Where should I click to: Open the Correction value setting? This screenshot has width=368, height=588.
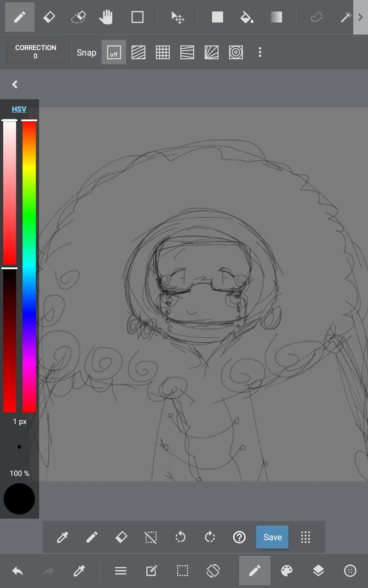[35, 52]
